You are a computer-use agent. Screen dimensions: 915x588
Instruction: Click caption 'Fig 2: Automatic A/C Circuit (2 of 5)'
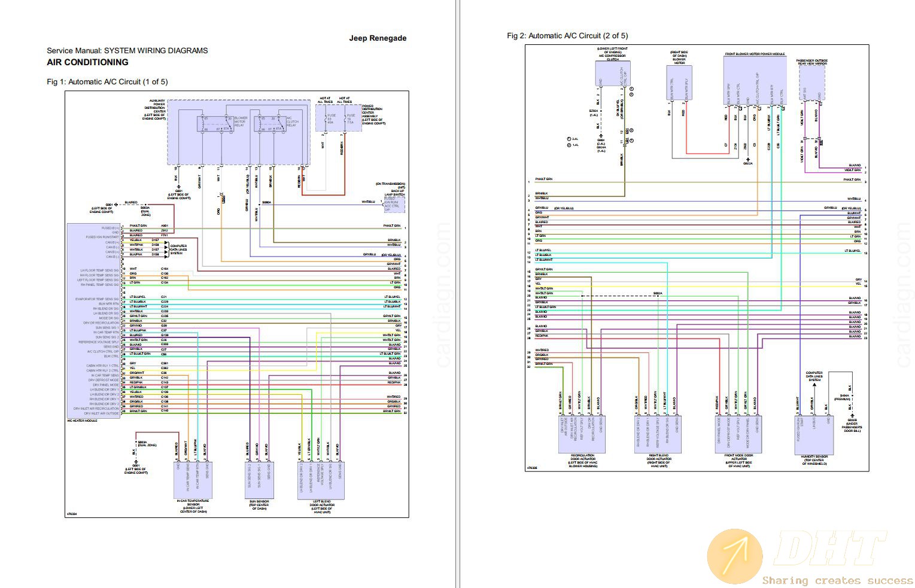coord(567,35)
